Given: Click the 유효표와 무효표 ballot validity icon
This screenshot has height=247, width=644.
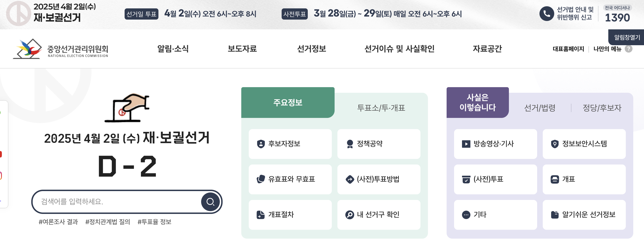Looking at the screenshot, I should click(x=261, y=179).
